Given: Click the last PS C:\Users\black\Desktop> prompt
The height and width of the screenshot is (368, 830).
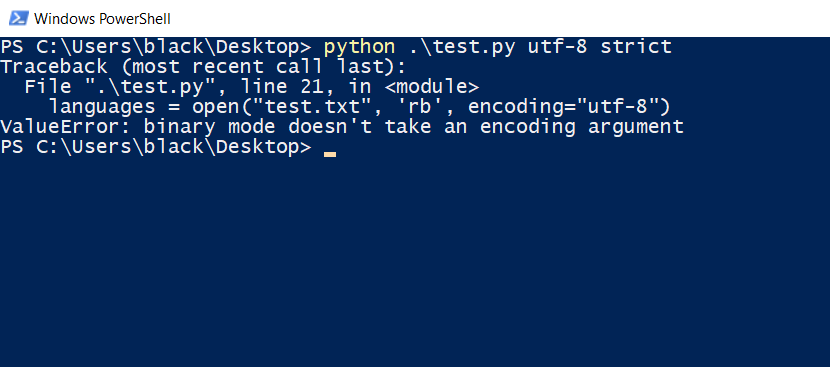Looking at the screenshot, I should tap(156, 147).
